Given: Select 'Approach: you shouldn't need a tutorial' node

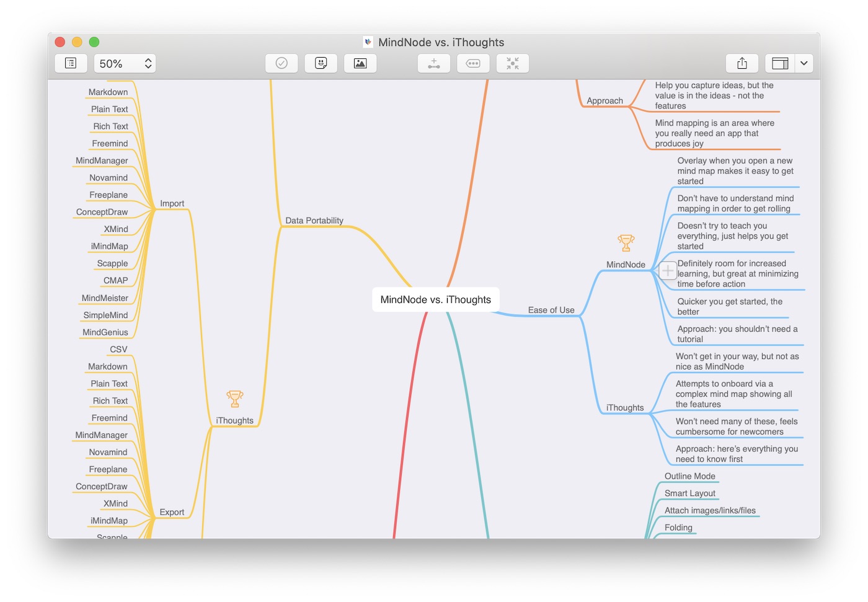Looking at the screenshot, I should coord(737,334).
